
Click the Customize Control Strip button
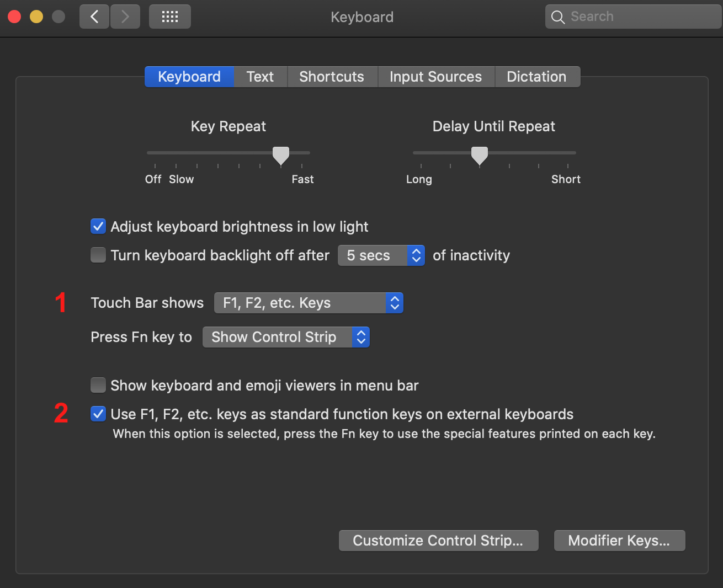[x=438, y=541]
